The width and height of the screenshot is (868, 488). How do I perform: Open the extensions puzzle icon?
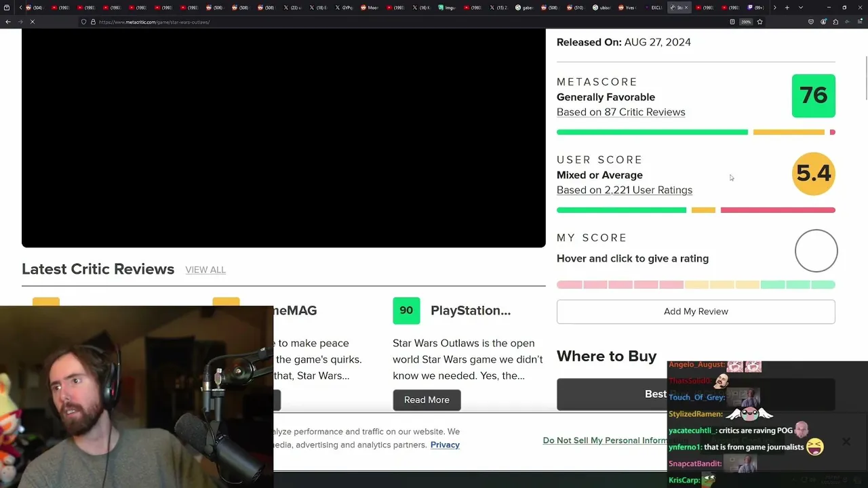point(836,22)
